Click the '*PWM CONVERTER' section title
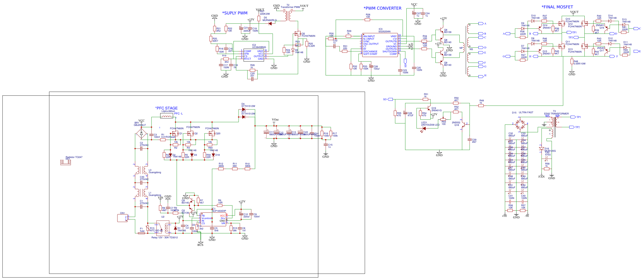The height and width of the screenshot is (280, 644). (382, 8)
